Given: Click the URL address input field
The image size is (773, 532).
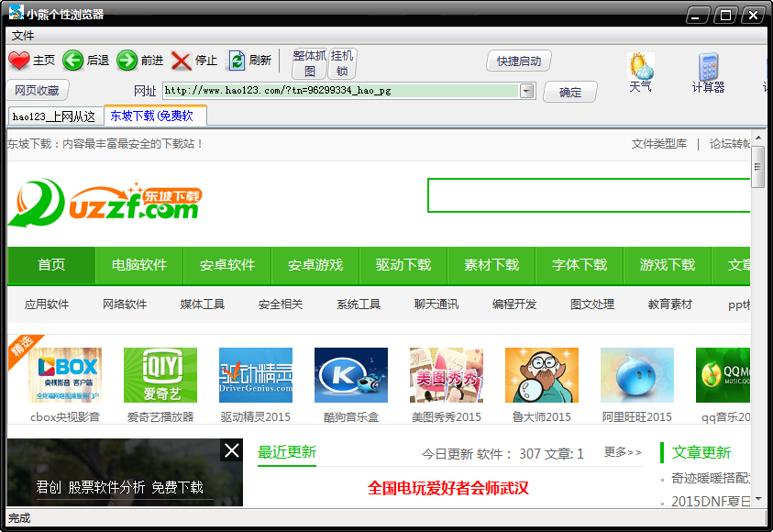Looking at the screenshot, I should (341, 91).
